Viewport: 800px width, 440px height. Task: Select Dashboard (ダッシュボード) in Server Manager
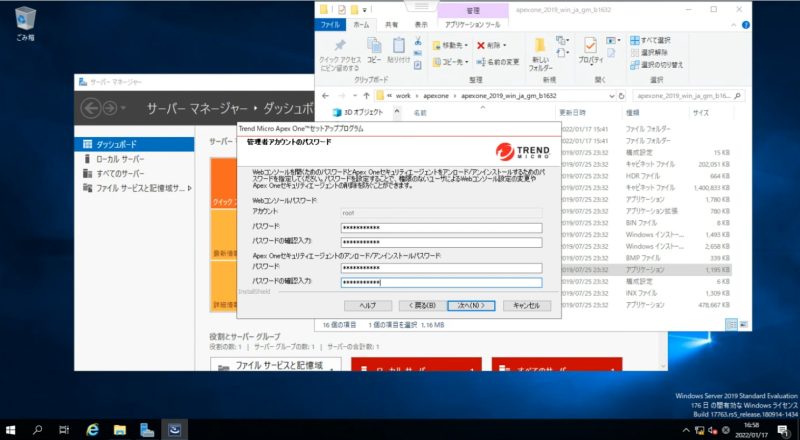coord(134,144)
